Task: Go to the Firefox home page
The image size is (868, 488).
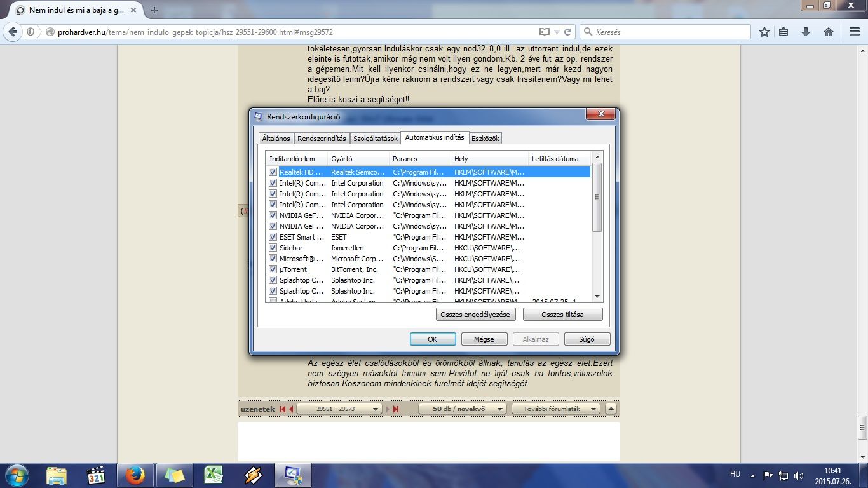Action: tap(829, 32)
